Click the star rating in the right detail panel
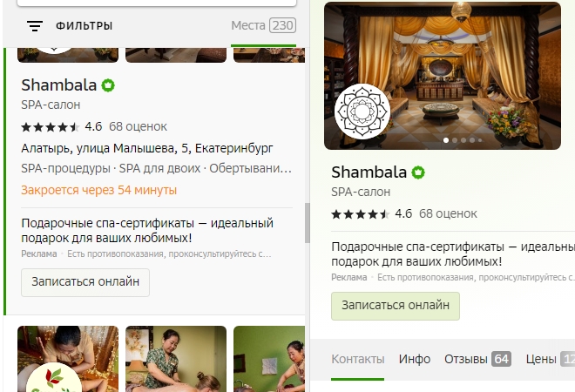The height and width of the screenshot is (392, 575). tap(361, 213)
